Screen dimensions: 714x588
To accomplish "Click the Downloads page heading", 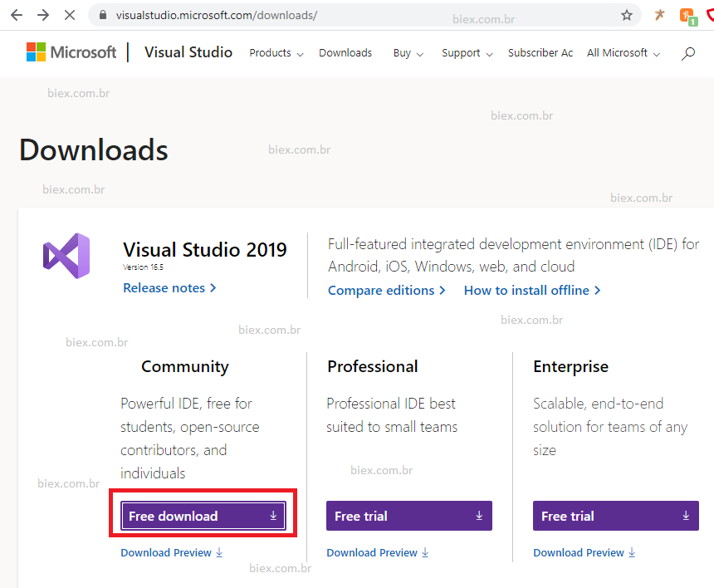I will coord(94,149).
